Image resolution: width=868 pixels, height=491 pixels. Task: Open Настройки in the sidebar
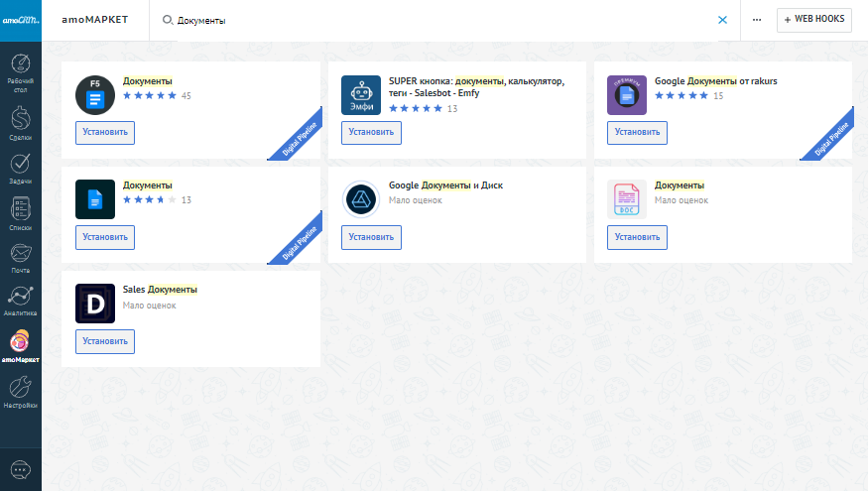(20, 392)
